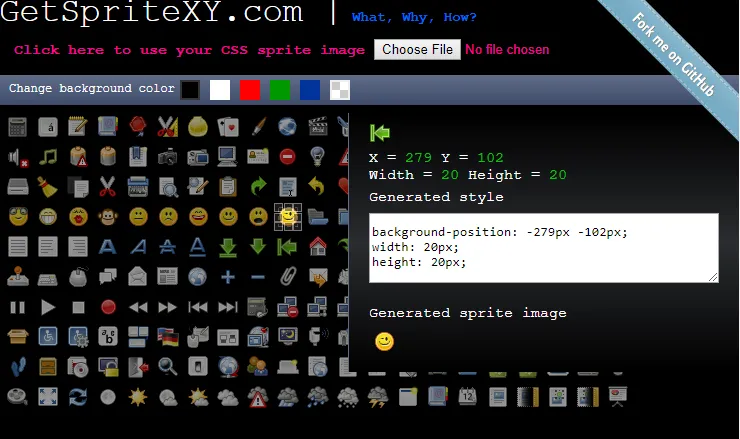This screenshot has height=439, width=740.
Task: Click the Generated sprite image heading
Action: point(468,313)
